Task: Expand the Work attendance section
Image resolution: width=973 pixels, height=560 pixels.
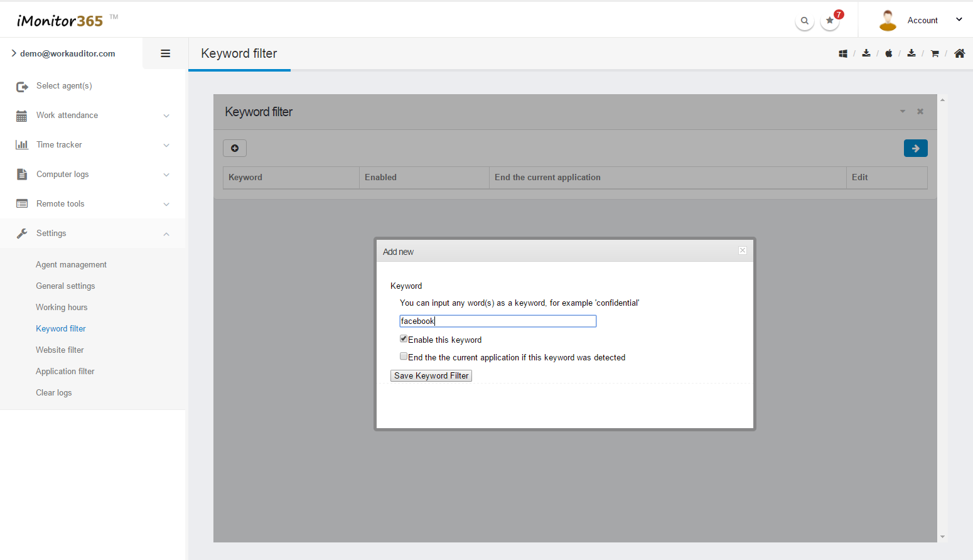Action: pyautogui.click(x=93, y=116)
